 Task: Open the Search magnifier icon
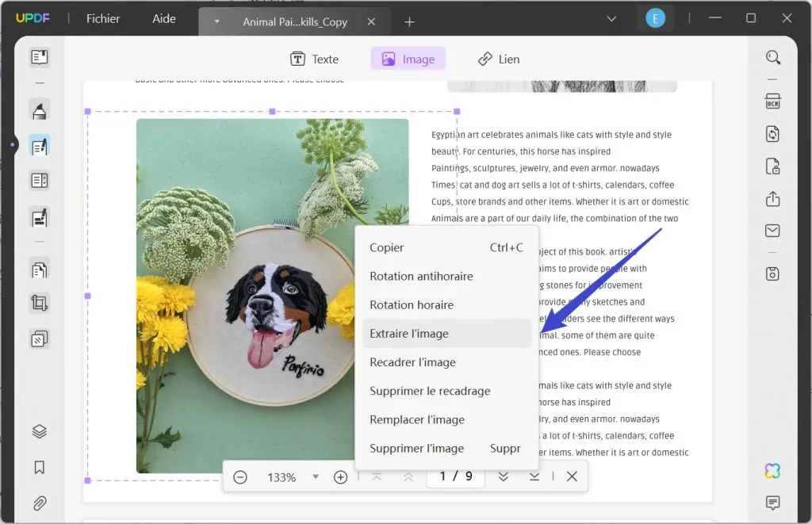coord(772,57)
